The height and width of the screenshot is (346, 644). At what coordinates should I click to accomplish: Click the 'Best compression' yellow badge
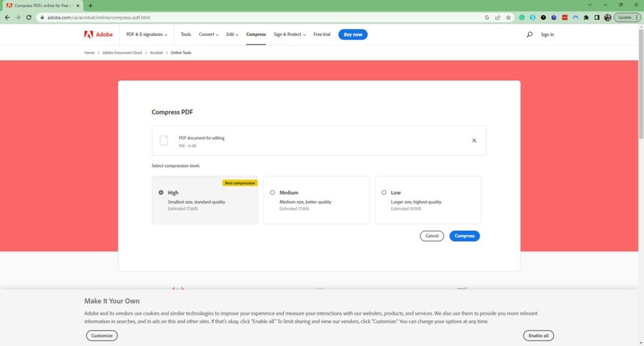[240, 183]
